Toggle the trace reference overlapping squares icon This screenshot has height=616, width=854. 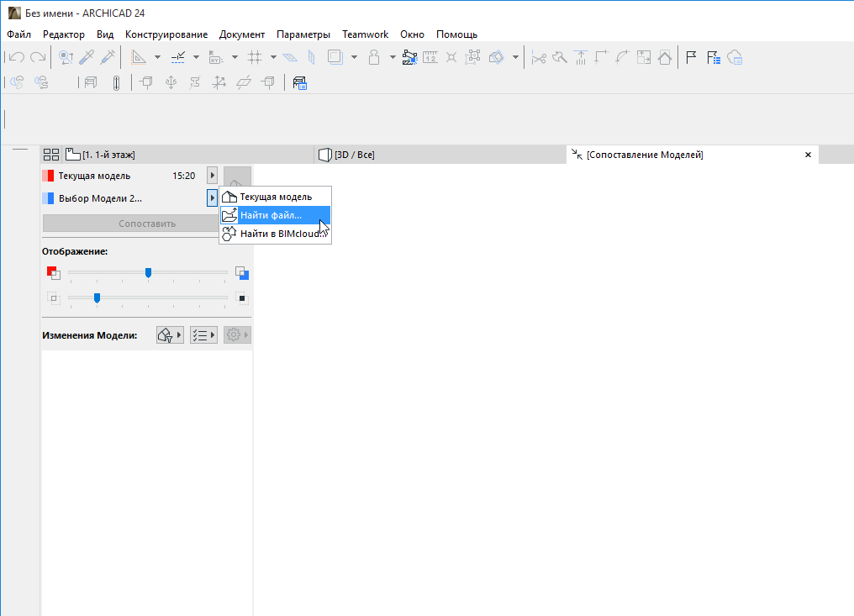pos(335,57)
